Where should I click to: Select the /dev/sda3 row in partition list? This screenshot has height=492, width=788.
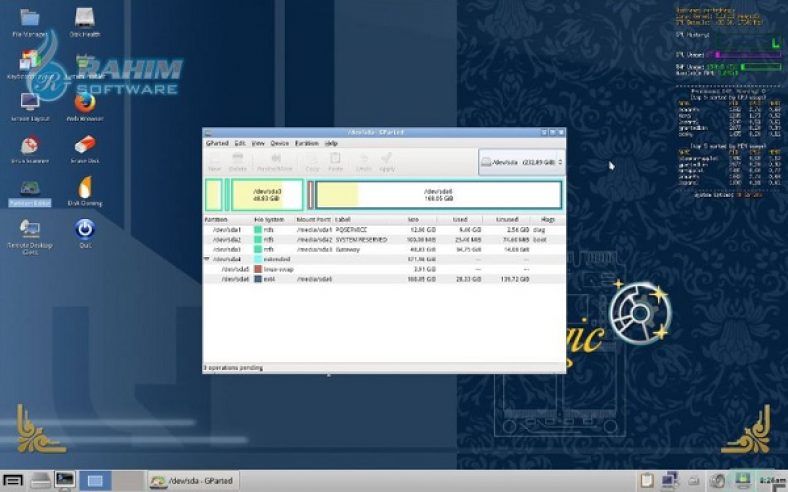tap(384, 249)
